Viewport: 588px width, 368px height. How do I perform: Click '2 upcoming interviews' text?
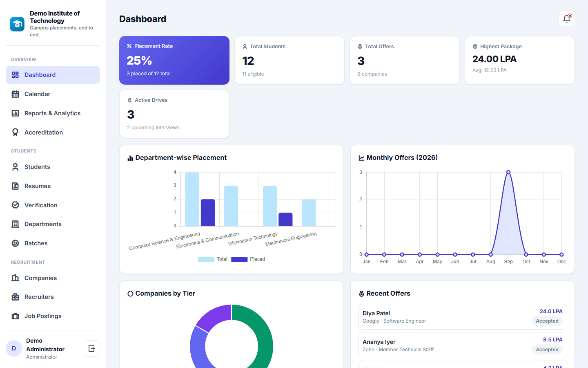coord(153,128)
